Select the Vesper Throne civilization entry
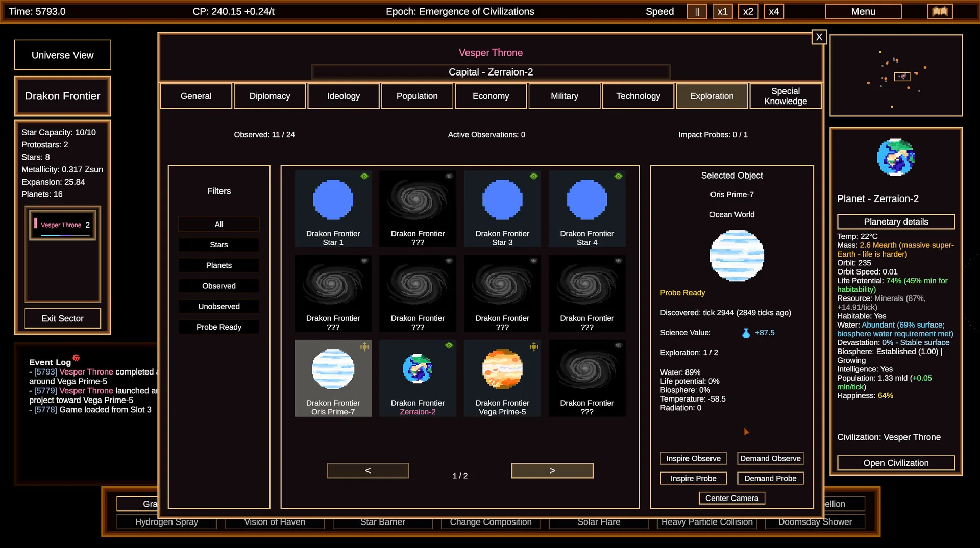The width and height of the screenshot is (980, 548). [x=62, y=225]
